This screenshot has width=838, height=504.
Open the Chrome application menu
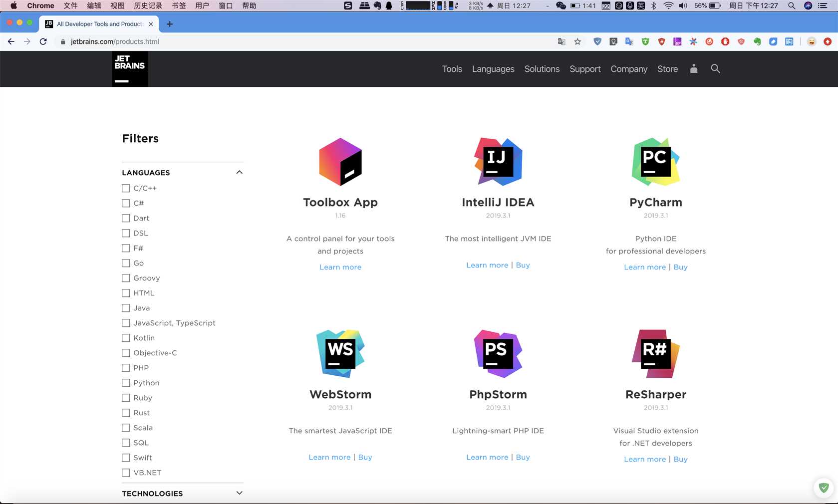[x=40, y=5]
